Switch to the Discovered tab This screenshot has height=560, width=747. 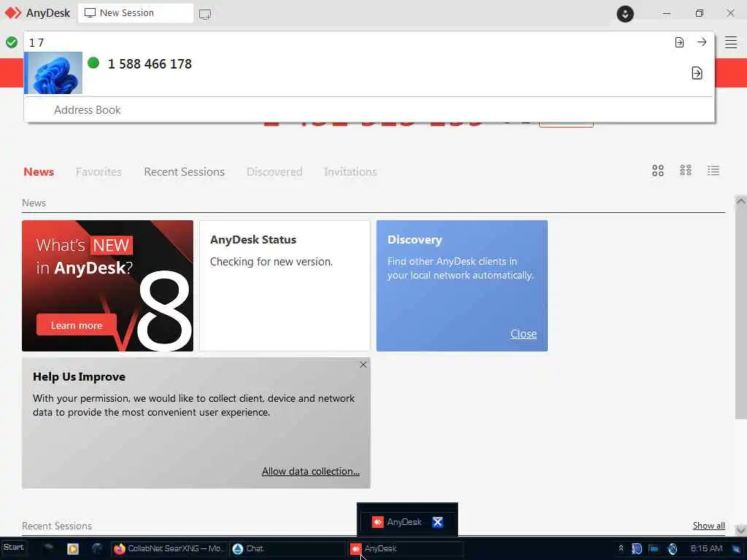coord(274,172)
